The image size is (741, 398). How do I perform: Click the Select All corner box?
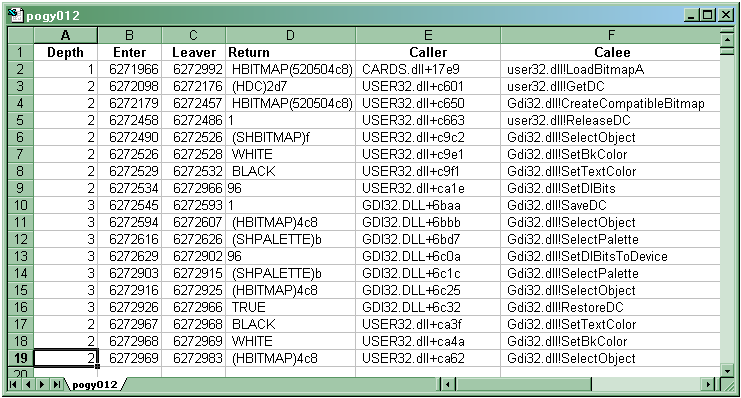pos(21,35)
